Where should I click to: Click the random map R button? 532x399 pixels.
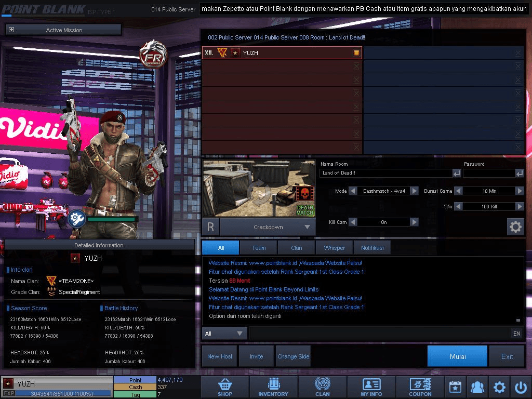[x=211, y=227]
